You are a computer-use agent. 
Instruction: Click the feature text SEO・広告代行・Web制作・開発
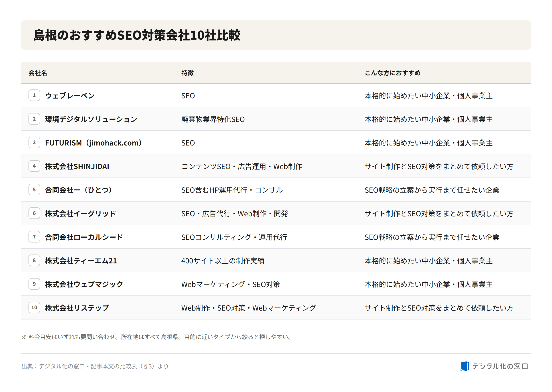pyautogui.click(x=234, y=214)
